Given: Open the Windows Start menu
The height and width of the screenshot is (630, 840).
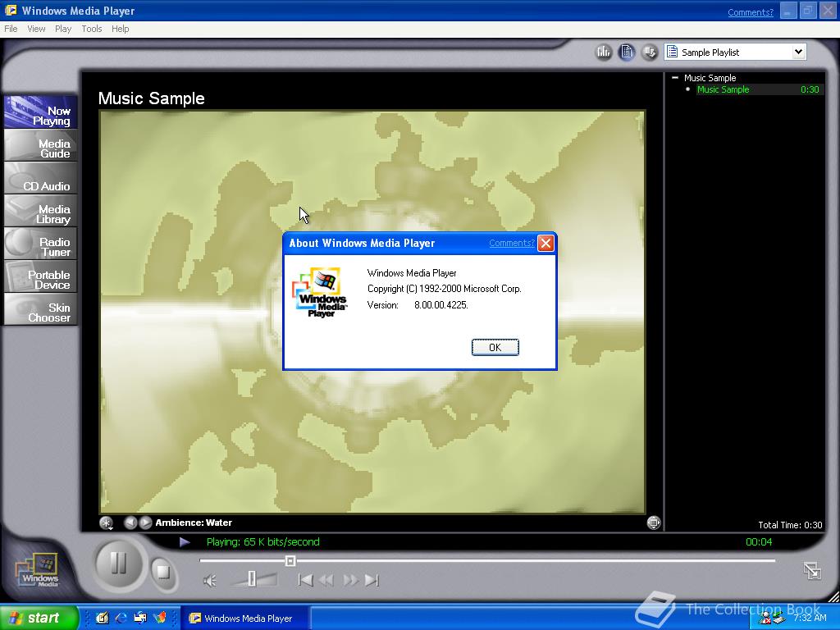Looking at the screenshot, I should pos(39,618).
